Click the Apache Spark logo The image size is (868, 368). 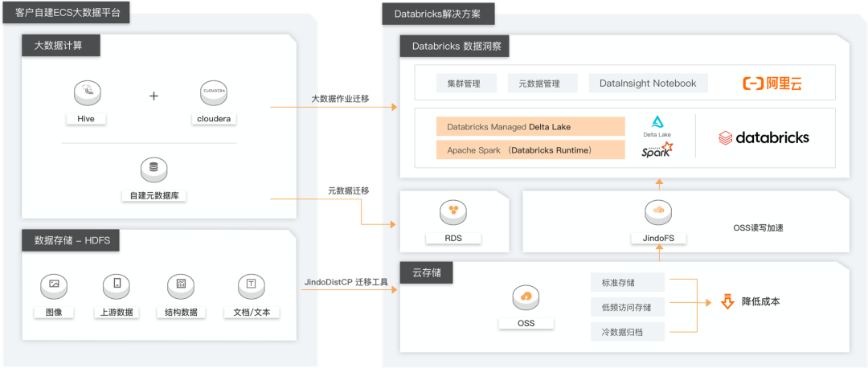pos(657,149)
